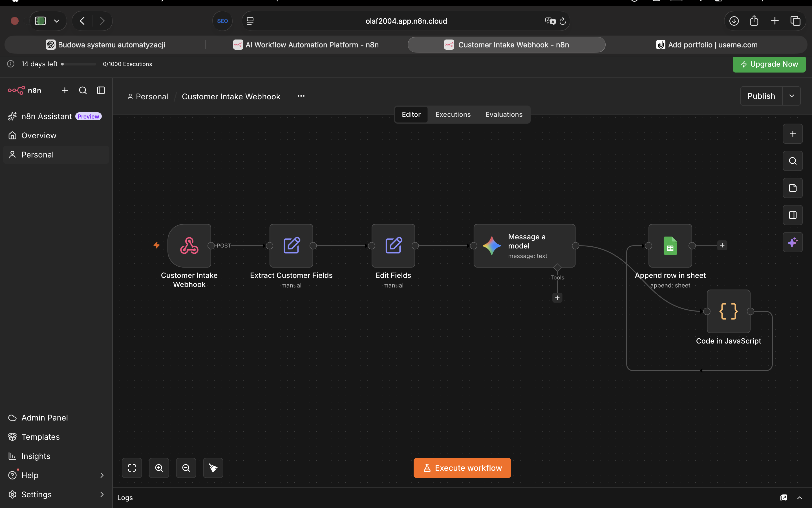Screen dimensions: 812x508
Task: Open the Extract Customer Fields node
Action: pos(291,246)
